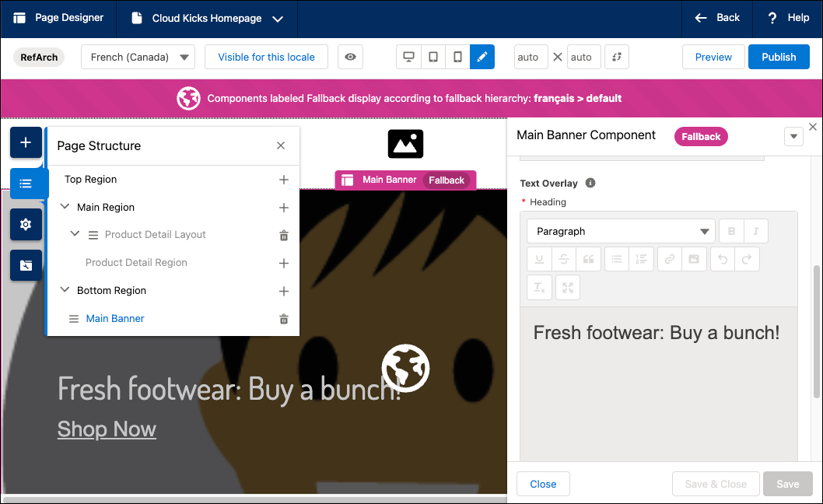The width and height of the screenshot is (823, 504).
Task: Insert numbered list in Heading editor
Action: point(642,259)
